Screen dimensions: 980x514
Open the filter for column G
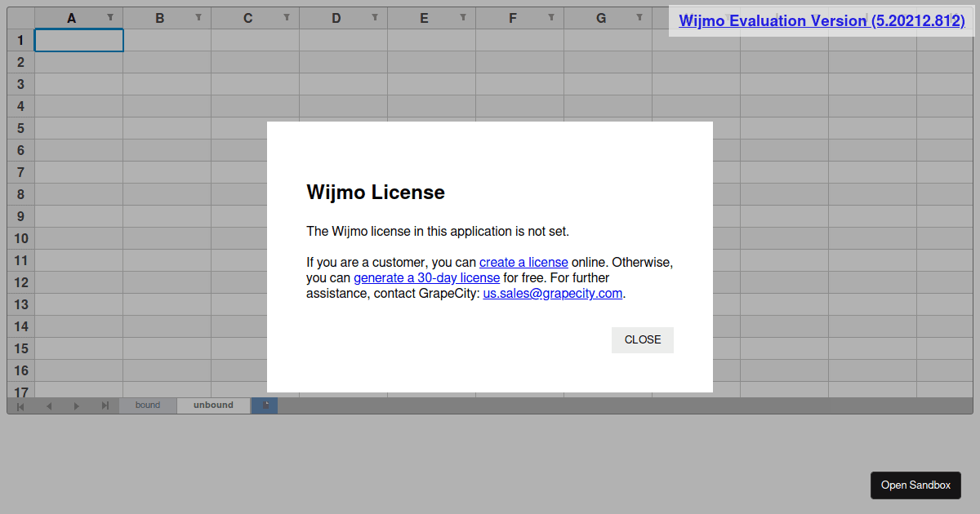[x=639, y=17]
